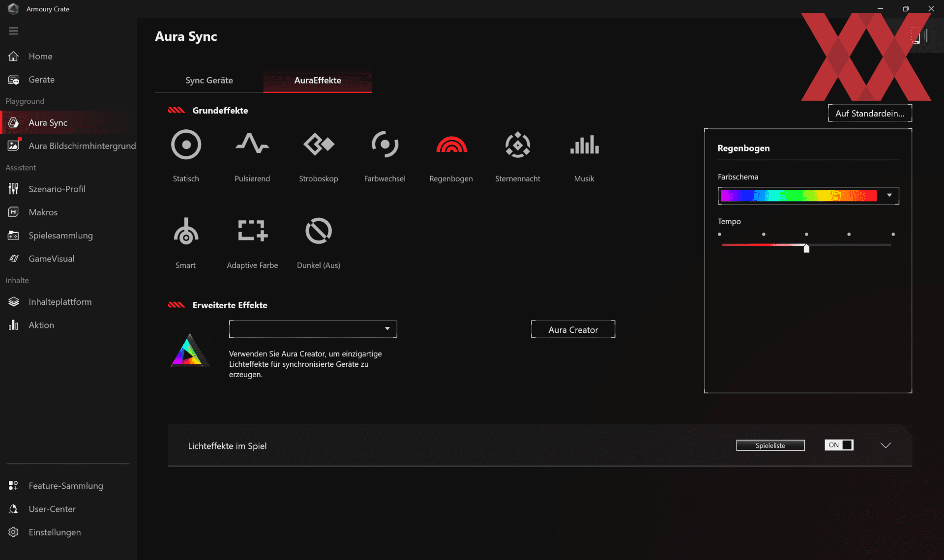Click the Feature-Sammlung icon

tap(13, 486)
